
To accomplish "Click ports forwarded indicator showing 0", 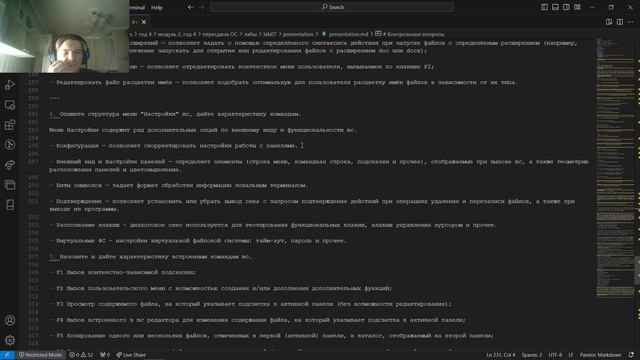I will pyautogui.click(x=105, y=355).
